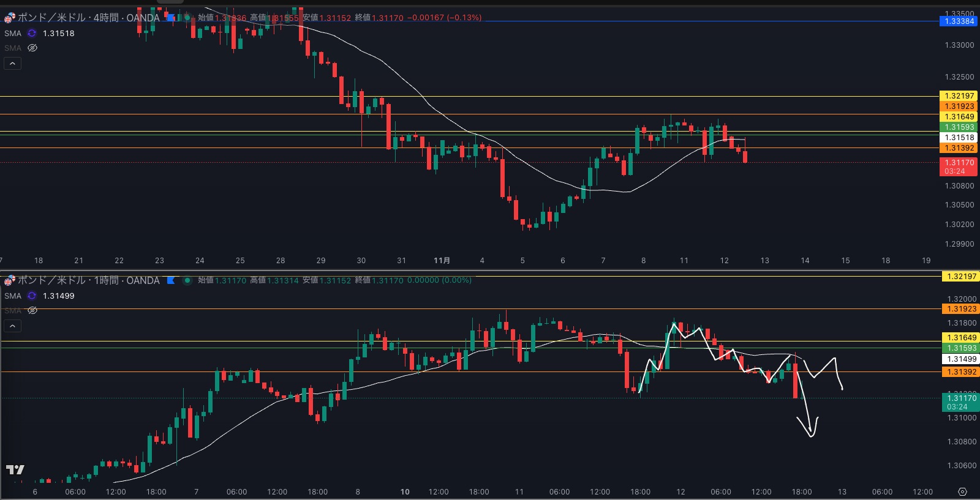Collapse the indicator legend on 4-hour chart
Viewport: 980px width, 500px height.
[12, 64]
